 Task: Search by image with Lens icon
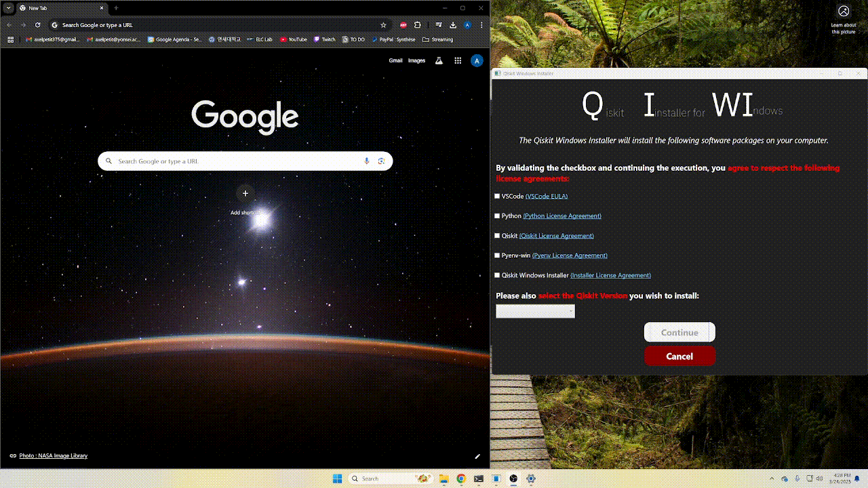382,161
